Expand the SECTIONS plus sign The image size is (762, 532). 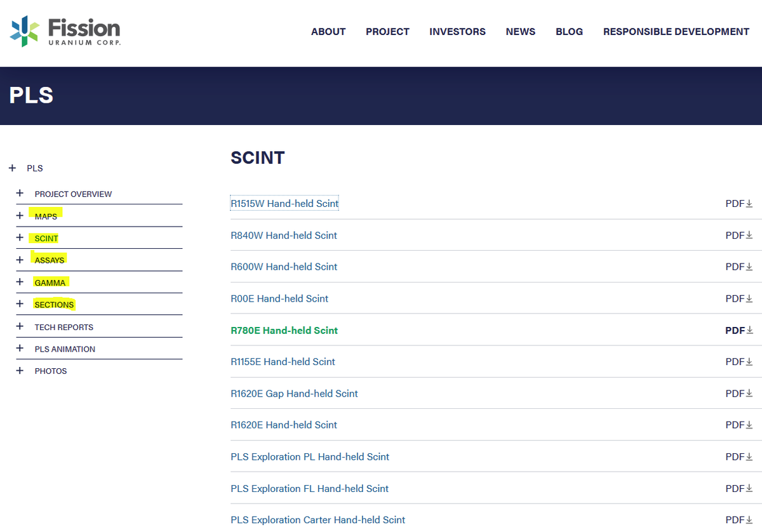(x=20, y=304)
